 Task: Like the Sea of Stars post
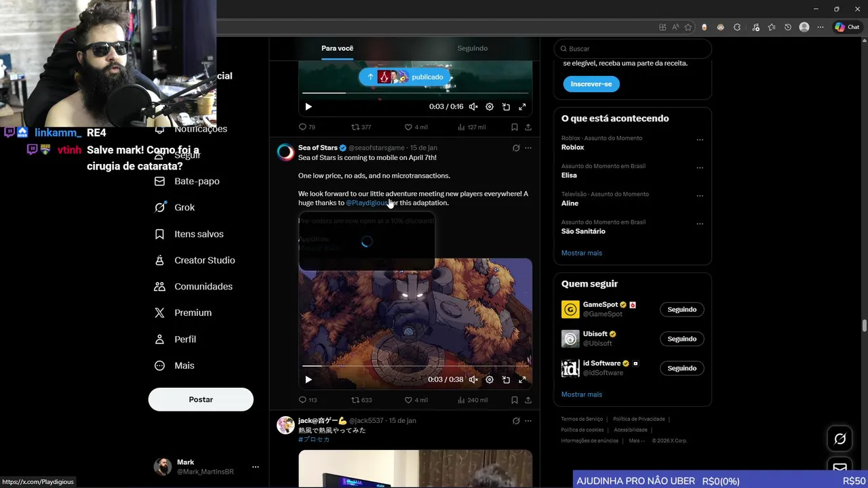click(x=416, y=400)
